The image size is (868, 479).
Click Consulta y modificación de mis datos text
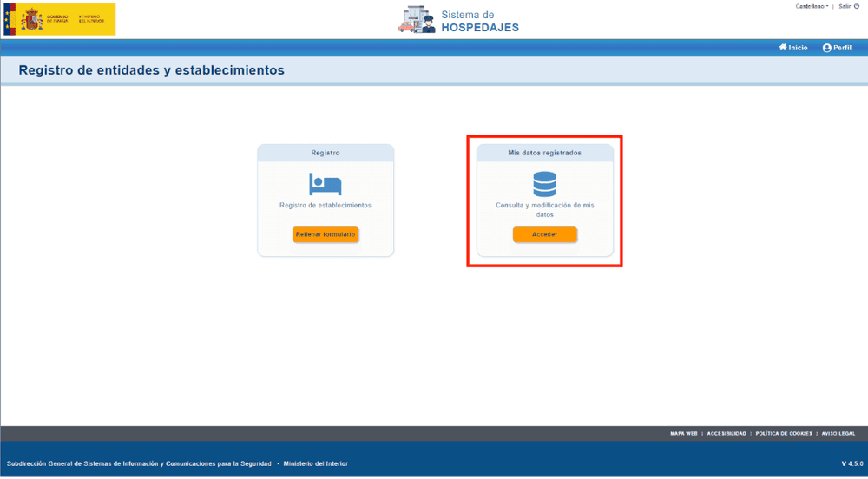(x=544, y=210)
